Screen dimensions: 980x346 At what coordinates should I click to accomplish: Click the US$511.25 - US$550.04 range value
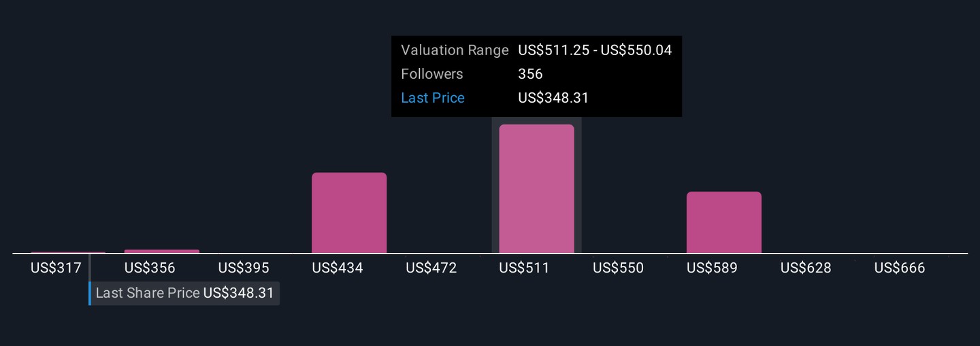point(595,50)
